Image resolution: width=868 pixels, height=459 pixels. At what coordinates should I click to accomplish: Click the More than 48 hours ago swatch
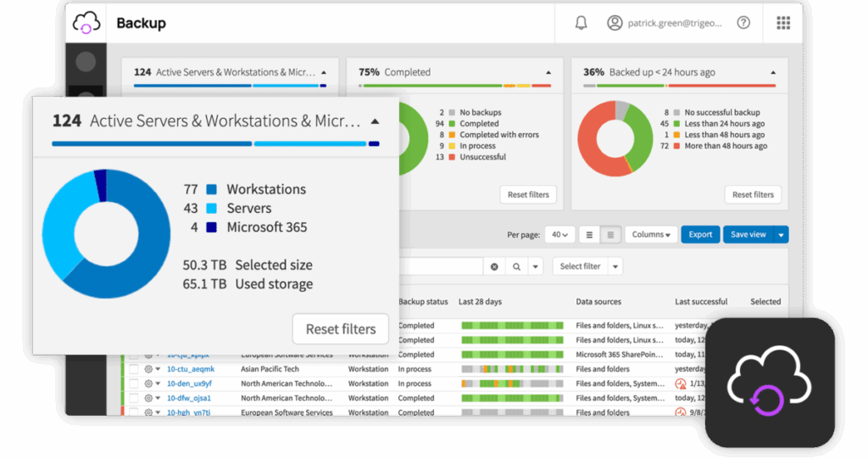point(676,146)
